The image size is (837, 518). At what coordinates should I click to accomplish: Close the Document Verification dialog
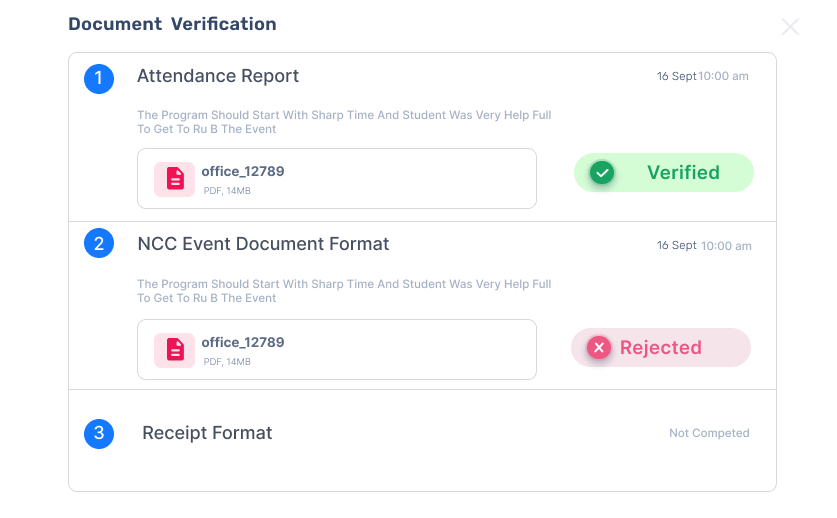(790, 27)
